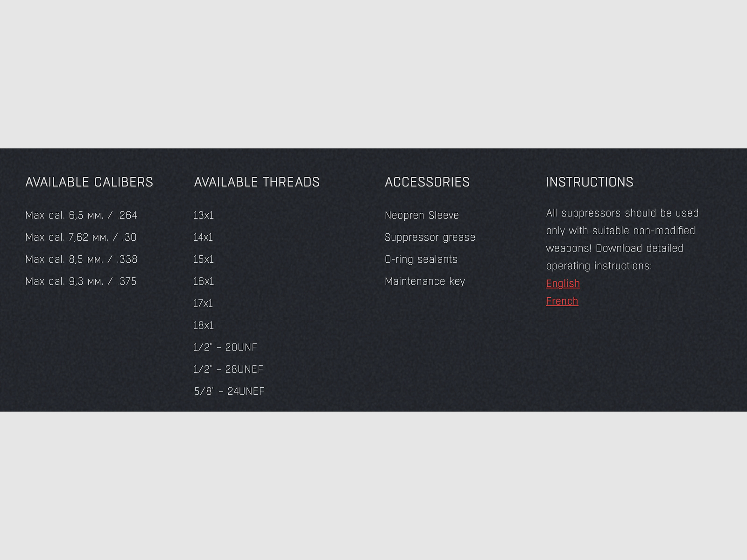Open the English instructions link
The width and height of the screenshot is (747, 560).
click(563, 284)
